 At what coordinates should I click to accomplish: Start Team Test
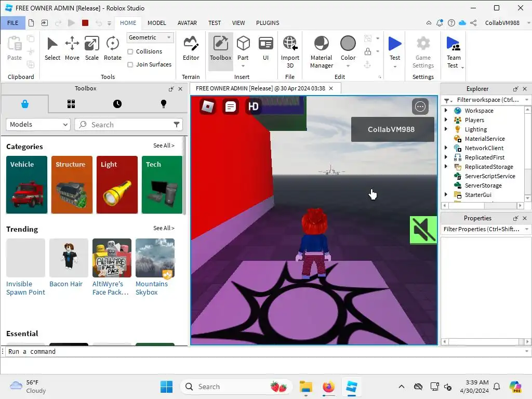pos(453,51)
